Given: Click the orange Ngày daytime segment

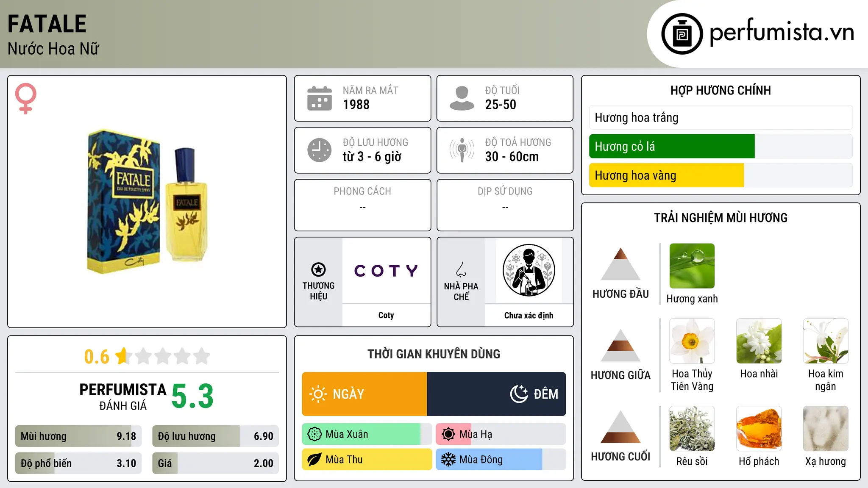Looking at the screenshot, I should pos(364,394).
